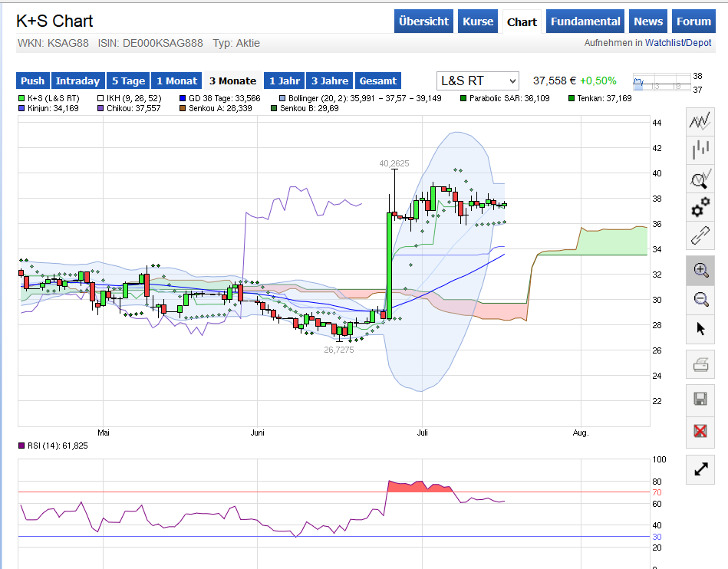The width and height of the screenshot is (728, 569).
Task: Open chart settings gears icon
Action: [700, 209]
